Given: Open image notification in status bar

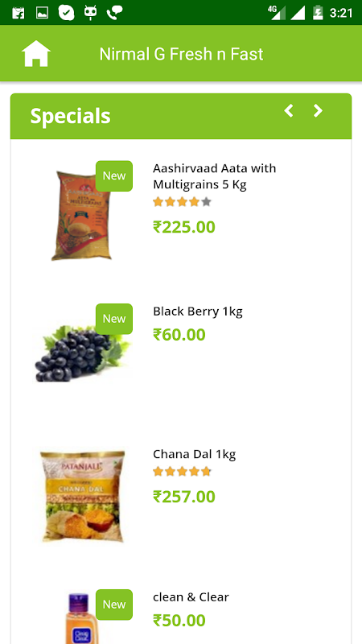Looking at the screenshot, I should (x=42, y=13).
